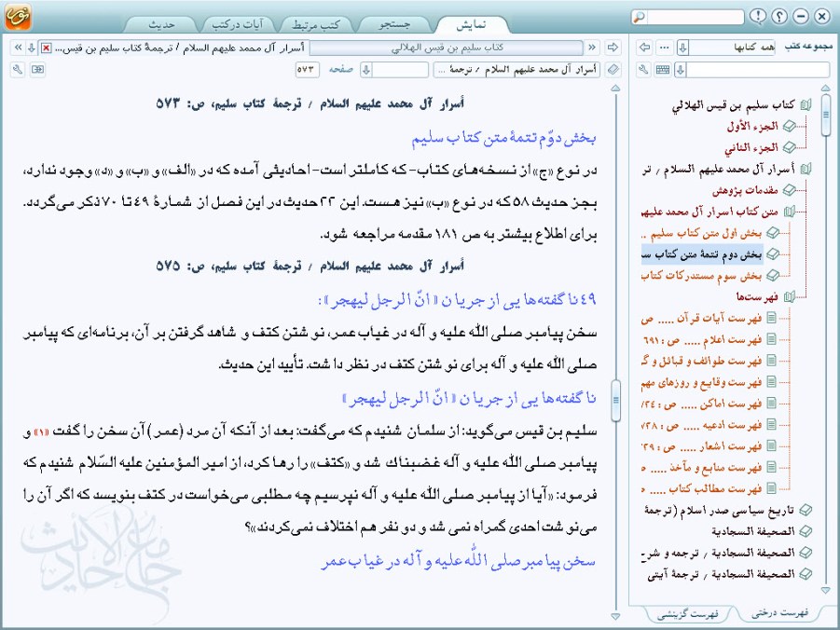Open فهرست آيات قرآن index
Image resolution: width=840 pixels, height=630 pixels.
(701, 319)
